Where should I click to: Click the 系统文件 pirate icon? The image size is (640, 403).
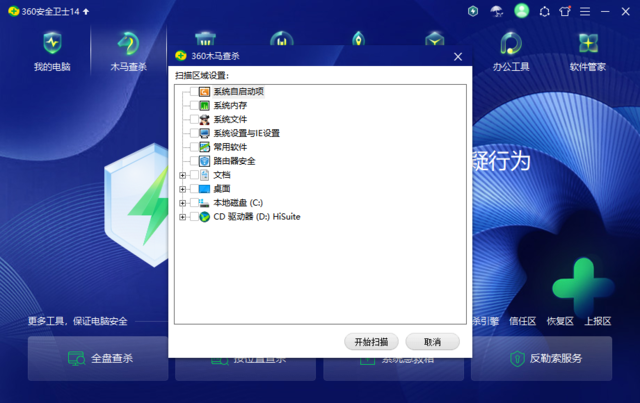point(204,119)
